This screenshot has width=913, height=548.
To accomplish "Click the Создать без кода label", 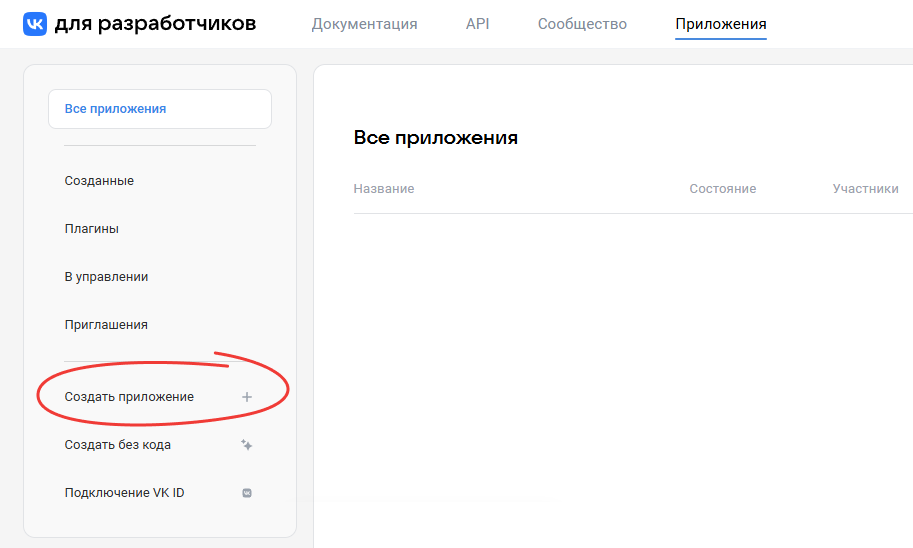I will [x=117, y=445].
